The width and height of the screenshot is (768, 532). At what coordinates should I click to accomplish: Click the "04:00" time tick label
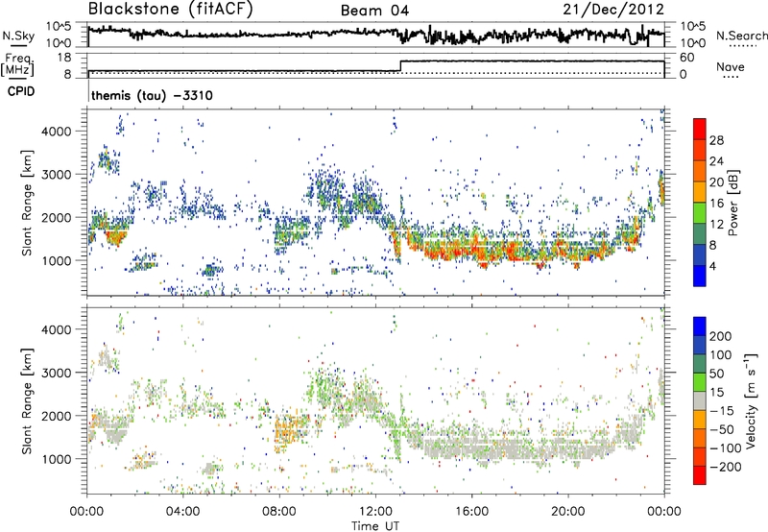coord(183,512)
